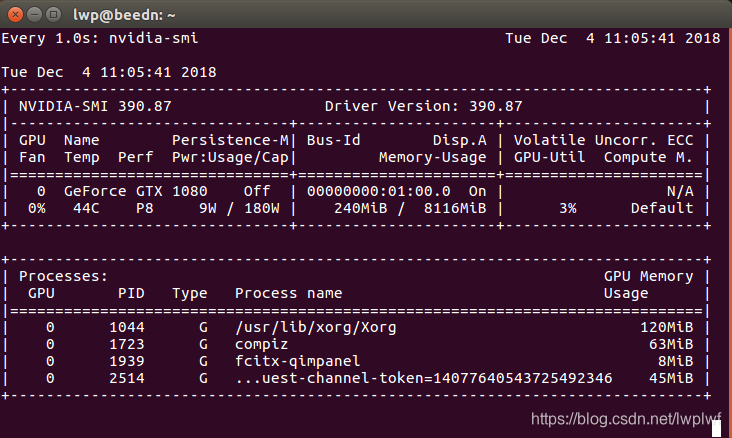Click the '...uest-channel-token' process entry
This screenshot has width=732, height=438.
(423, 378)
